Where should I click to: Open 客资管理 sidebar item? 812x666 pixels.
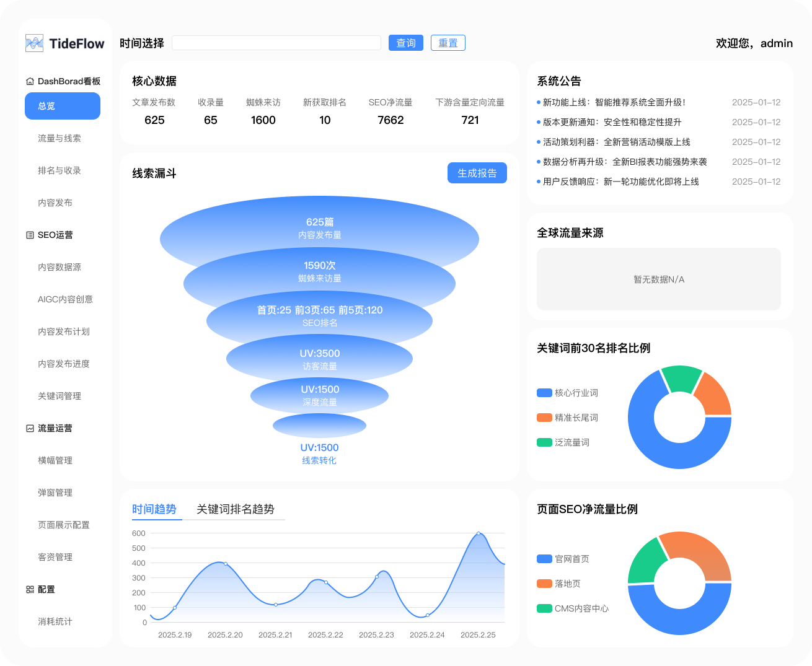55,557
